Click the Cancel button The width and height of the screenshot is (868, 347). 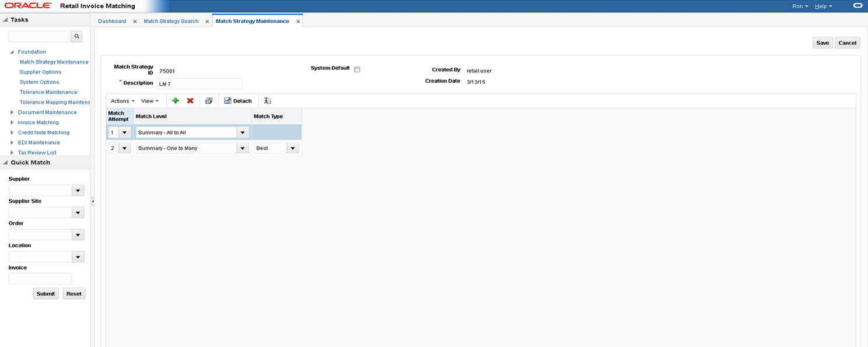coord(848,43)
